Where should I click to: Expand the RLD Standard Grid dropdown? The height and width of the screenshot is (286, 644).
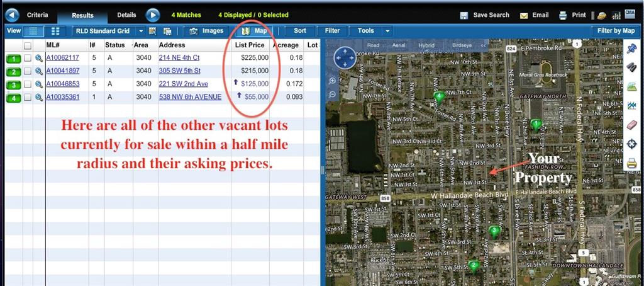pyautogui.click(x=141, y=31)
